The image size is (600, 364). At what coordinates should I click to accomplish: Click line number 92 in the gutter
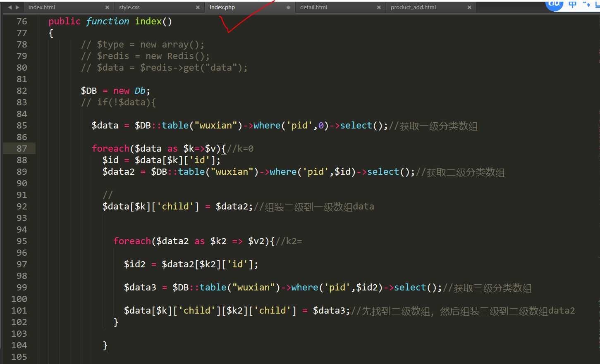(22, 207)
